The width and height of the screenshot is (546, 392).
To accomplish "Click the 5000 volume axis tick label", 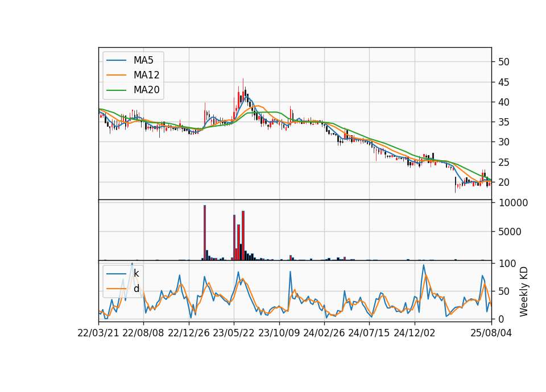I will click(x=510, y=232).
